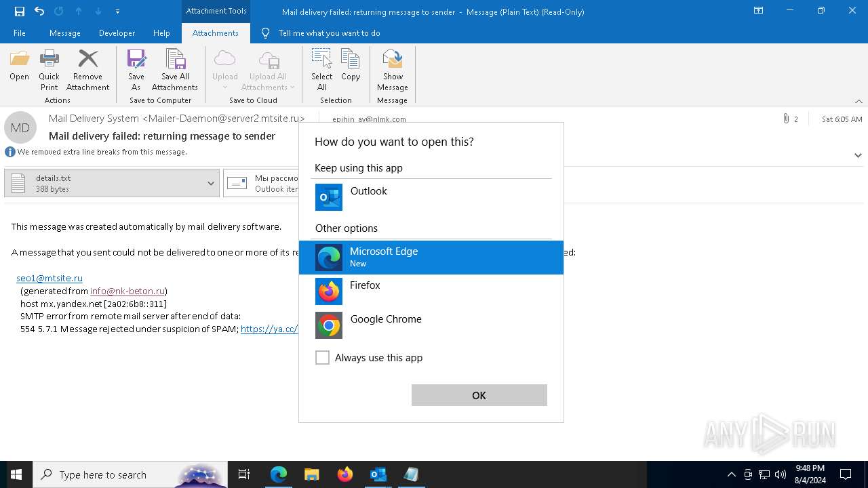
Task: Open the notifications action center
Action: click(x=846, y=474)
